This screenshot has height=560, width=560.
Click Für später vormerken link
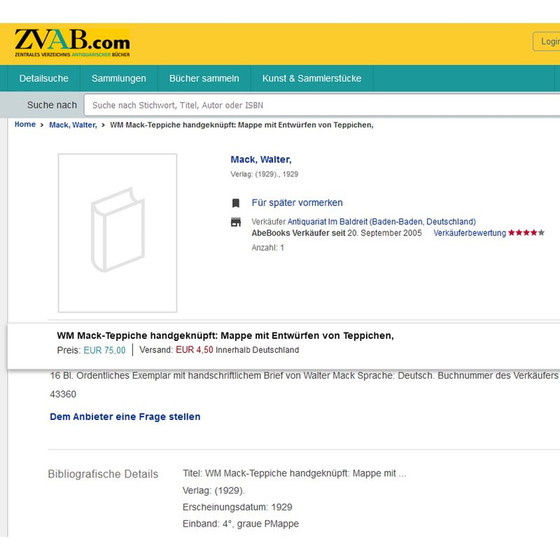click(x=297, y=203)
